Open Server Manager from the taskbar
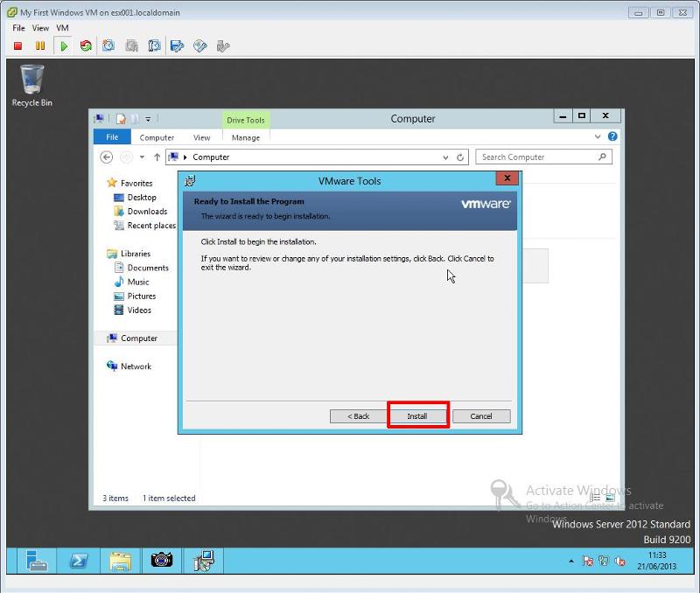 (x=37, y=561)
